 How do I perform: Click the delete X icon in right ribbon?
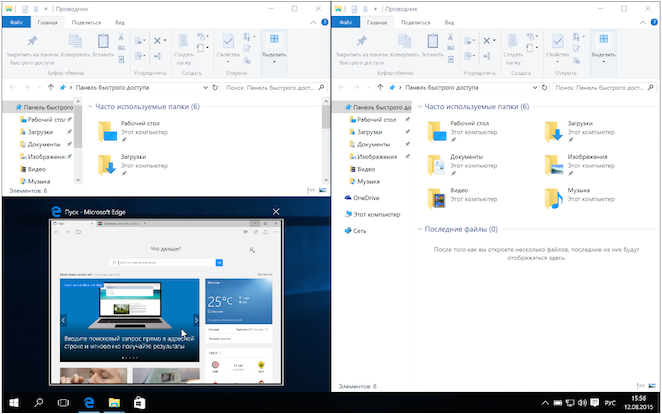[x=486, y=41]
